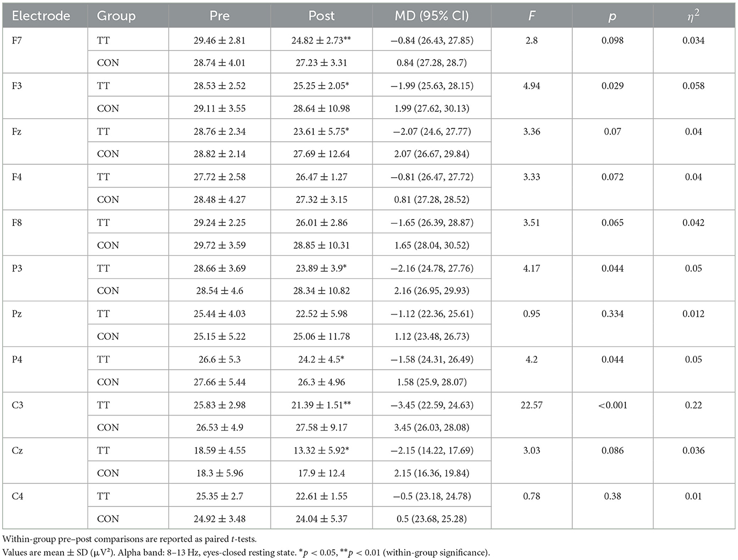Click the C3 p value <0.001 cell
738x560 pixels.
(x=612, y=405)
